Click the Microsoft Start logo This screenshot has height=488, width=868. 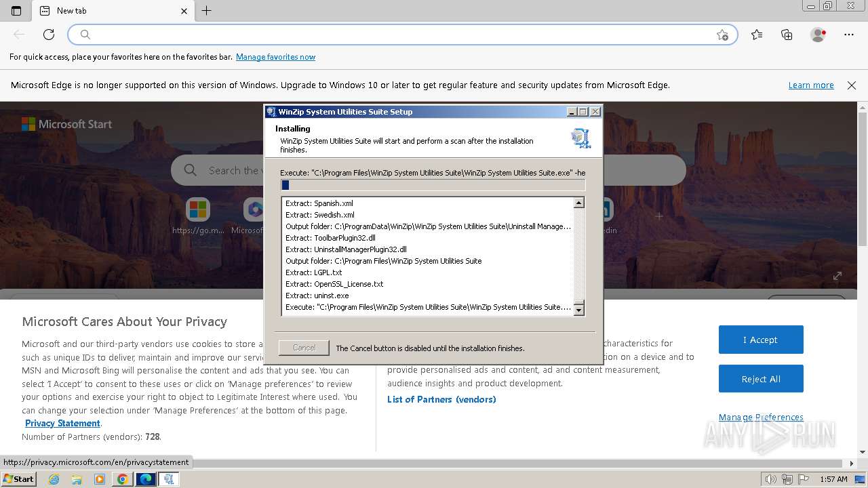click(x=66, y=124)
